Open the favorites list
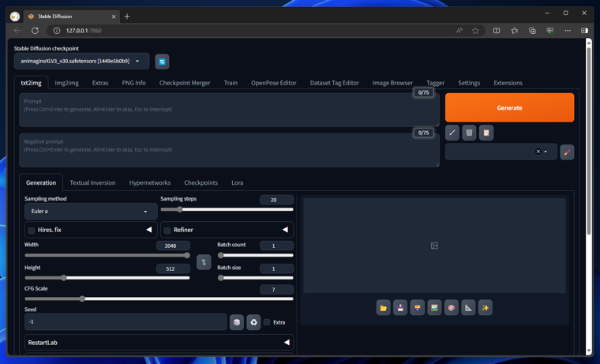600x364 pixels. click(x=514, y=31)
